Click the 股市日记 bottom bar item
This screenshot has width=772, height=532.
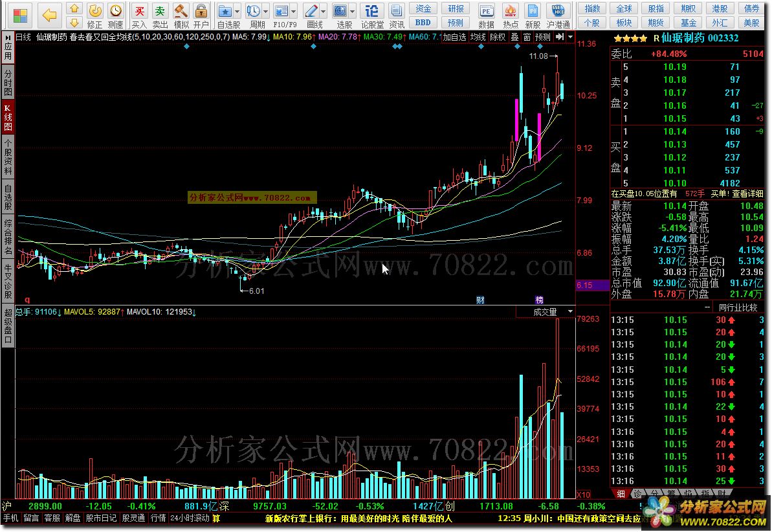[x=101, y=518]
